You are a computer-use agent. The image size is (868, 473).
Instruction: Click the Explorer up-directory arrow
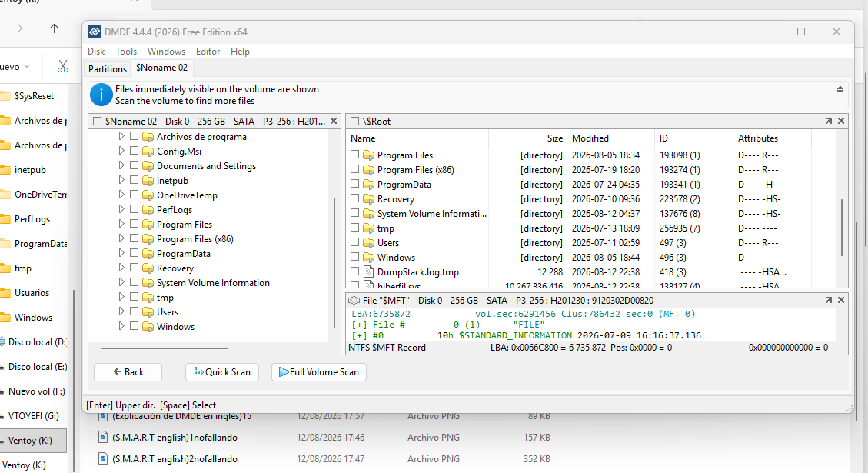point(54,28)
